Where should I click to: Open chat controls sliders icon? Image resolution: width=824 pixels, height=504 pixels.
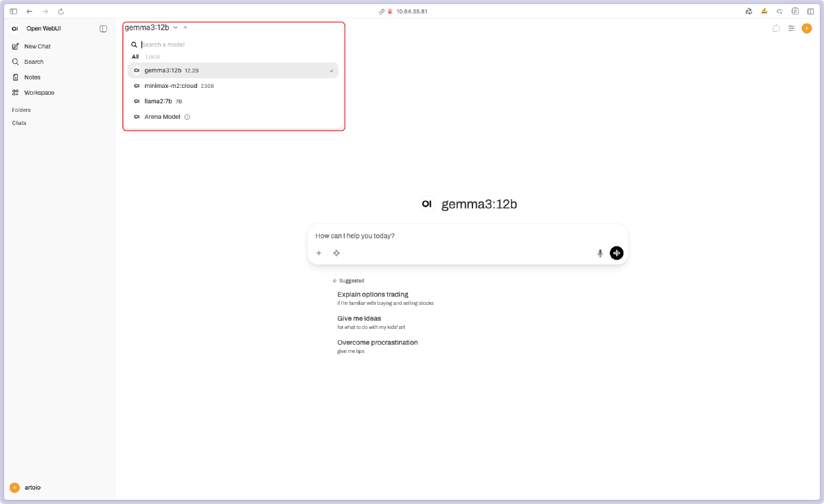pos(791,28)
